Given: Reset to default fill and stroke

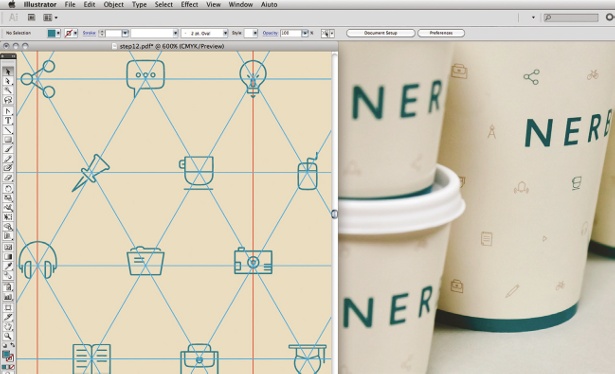Looking at the screenshot, I should (x=4, y=345).
